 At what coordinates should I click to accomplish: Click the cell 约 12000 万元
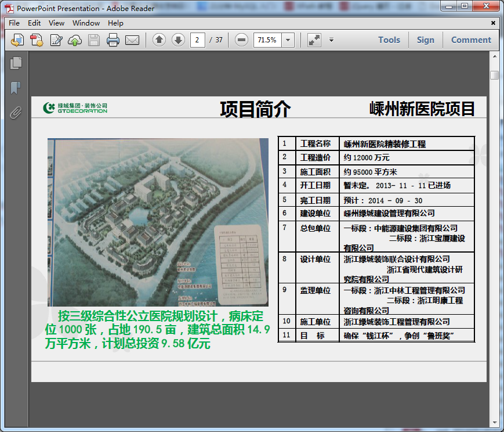click(x=407, y=158)
